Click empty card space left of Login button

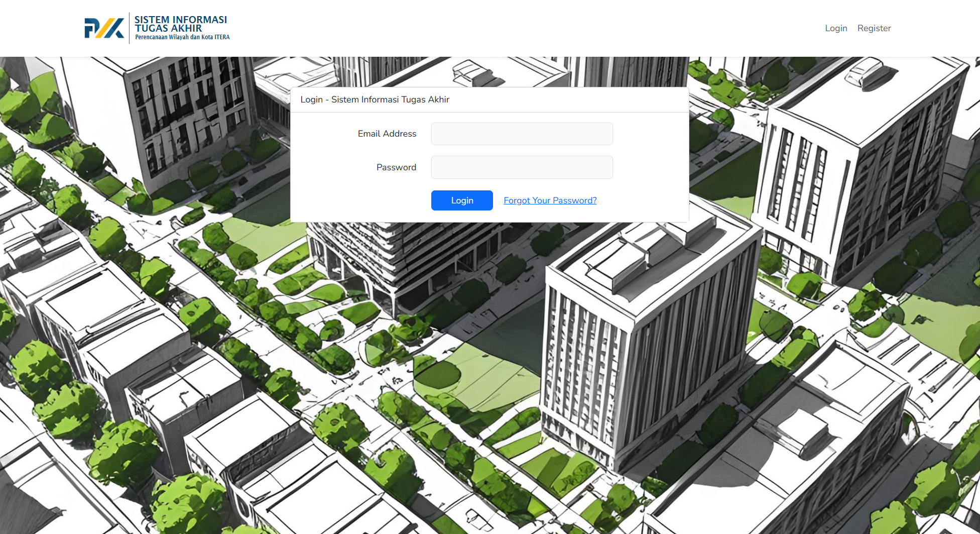(361, 200)
